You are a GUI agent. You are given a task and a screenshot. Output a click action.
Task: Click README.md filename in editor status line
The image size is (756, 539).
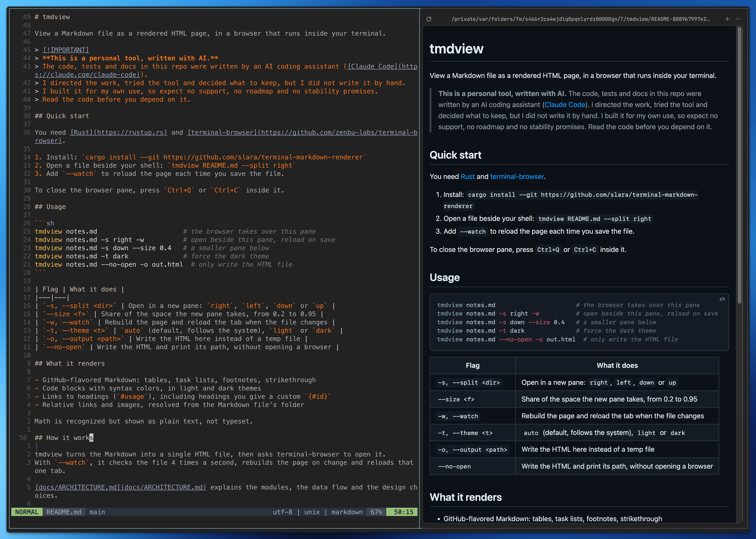(x=64, y=512)
